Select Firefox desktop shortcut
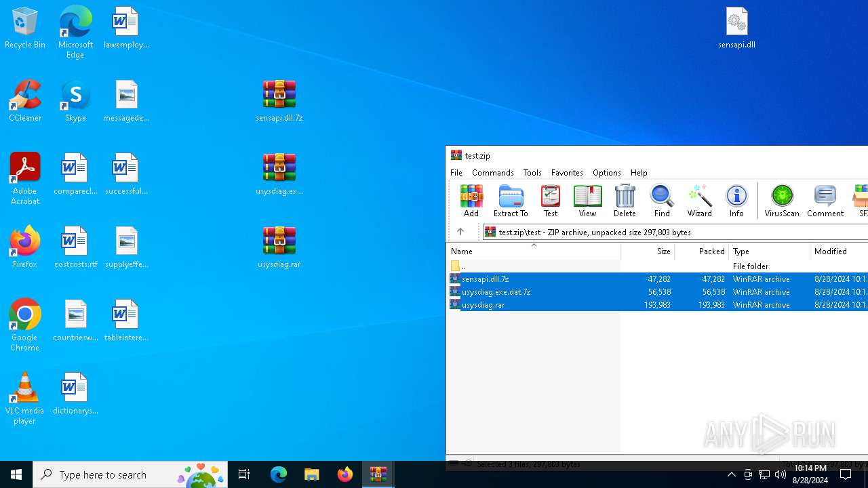This screenshot has height=488, width=868. click(25, 248)
